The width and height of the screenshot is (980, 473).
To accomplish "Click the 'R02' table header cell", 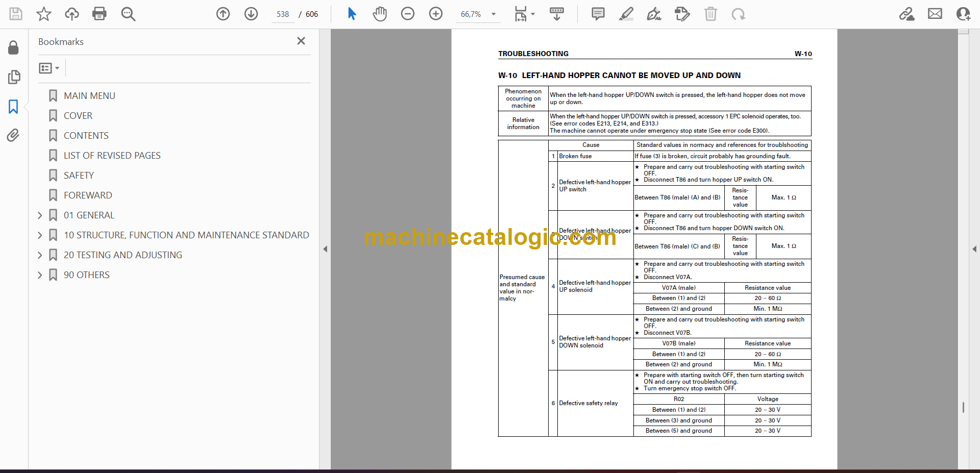I will [x=678, y=399].
